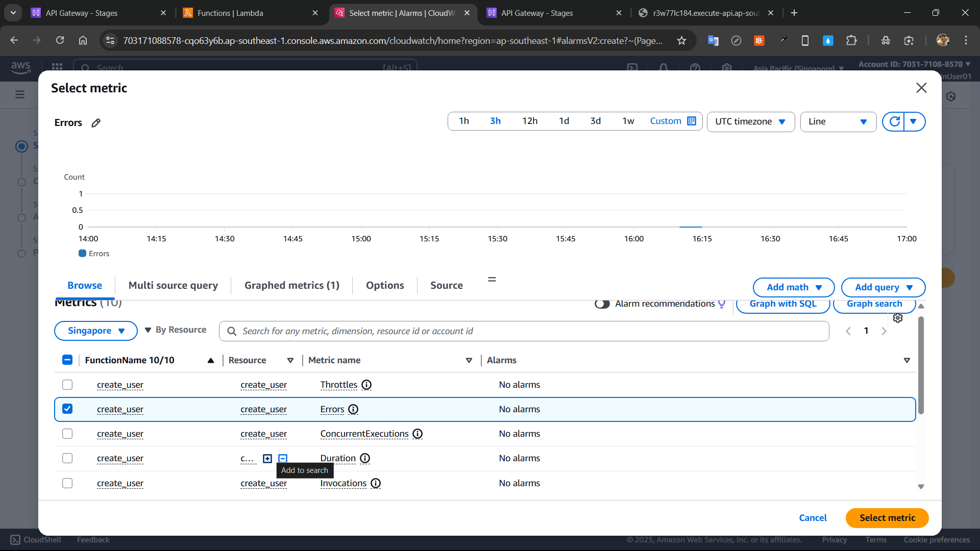Sort by FunctionName column arrow
Screen dimensions: 980x551
pos(211,361)
